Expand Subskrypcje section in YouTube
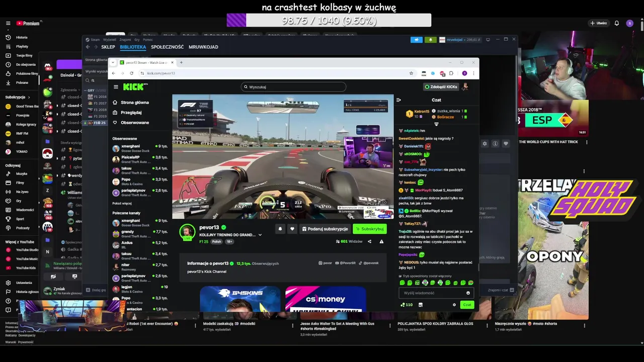This screenshot has width=644, height=362. 17,97
